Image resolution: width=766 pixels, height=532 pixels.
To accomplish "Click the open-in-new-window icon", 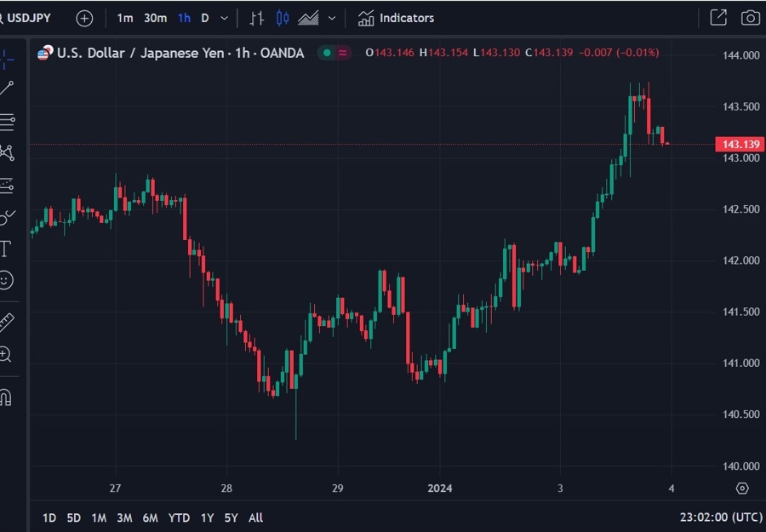I will click(717, 17).
